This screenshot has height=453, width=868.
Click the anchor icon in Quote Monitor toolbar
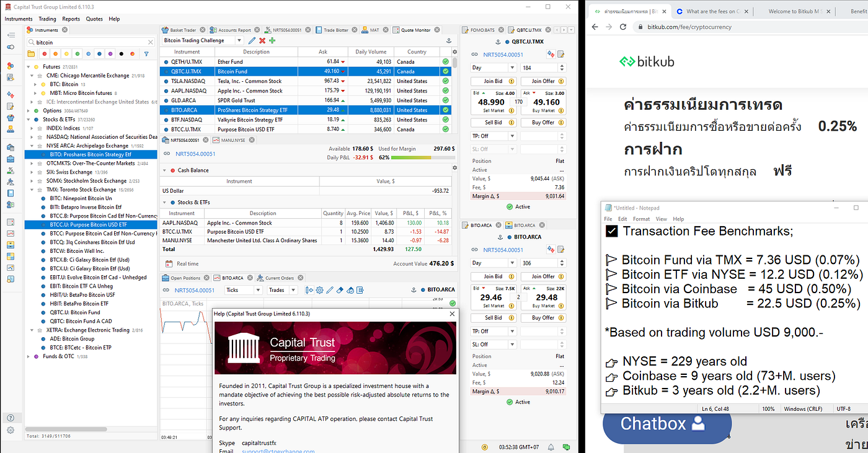(449, 40)
